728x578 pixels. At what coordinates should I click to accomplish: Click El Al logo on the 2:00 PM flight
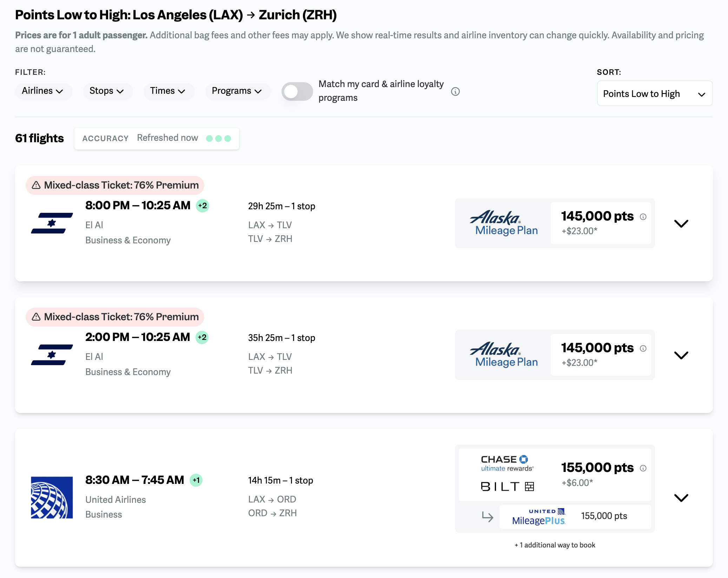coord(52,355)
